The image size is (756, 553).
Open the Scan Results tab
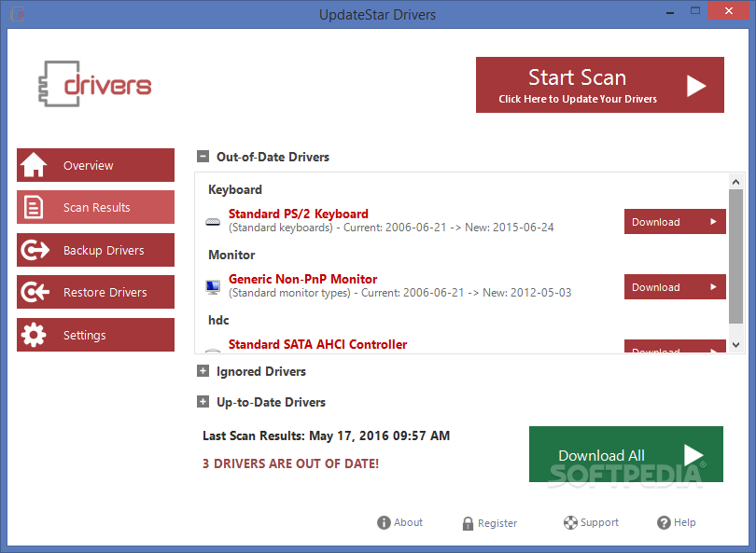pyautogui.click(x=95, y=207)
